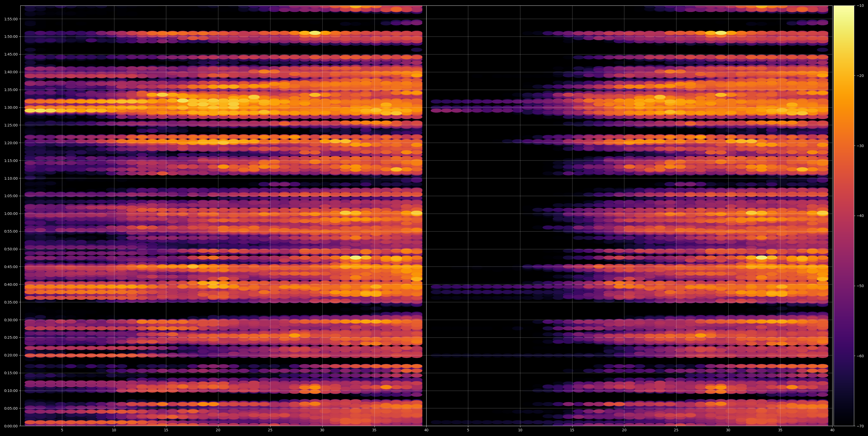Click x-axis label 40 beside the colorbar

(x=832, y=430)
